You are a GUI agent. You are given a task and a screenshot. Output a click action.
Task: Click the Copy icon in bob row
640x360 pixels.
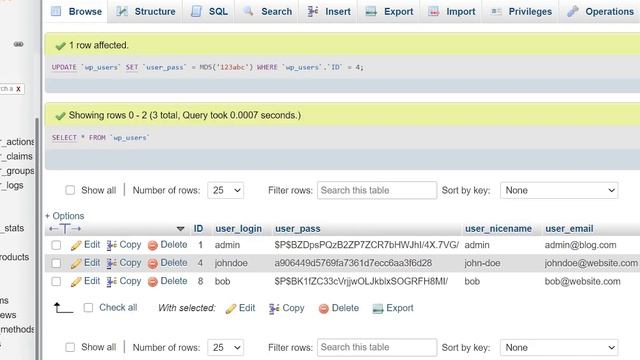(x=111, y=282)
